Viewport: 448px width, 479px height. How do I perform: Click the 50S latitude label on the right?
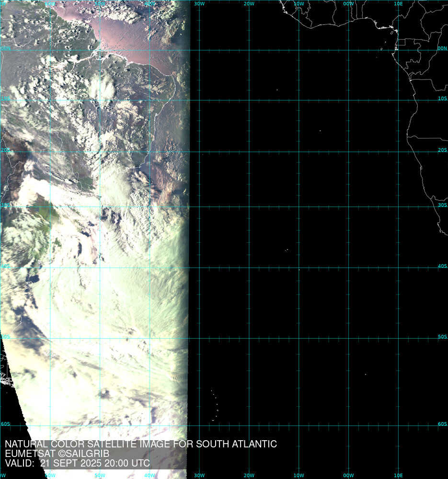[x=442, y=337]
